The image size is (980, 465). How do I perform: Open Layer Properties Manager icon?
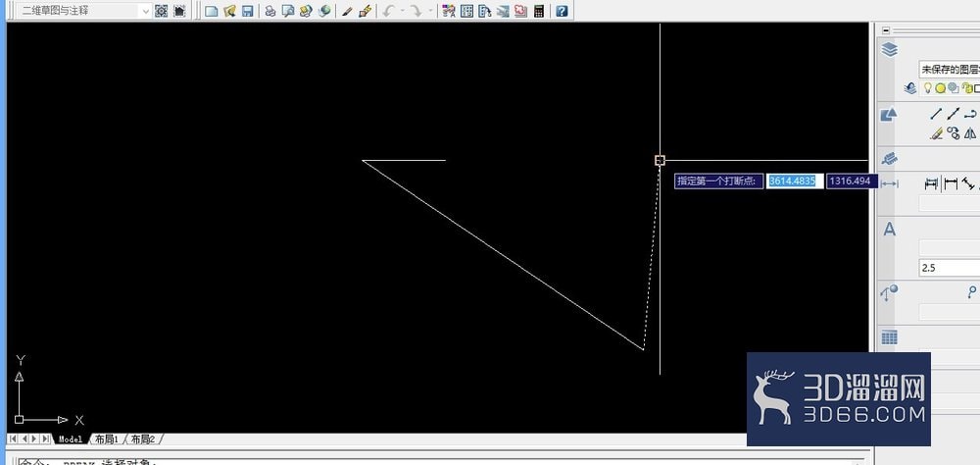[910, 88]
